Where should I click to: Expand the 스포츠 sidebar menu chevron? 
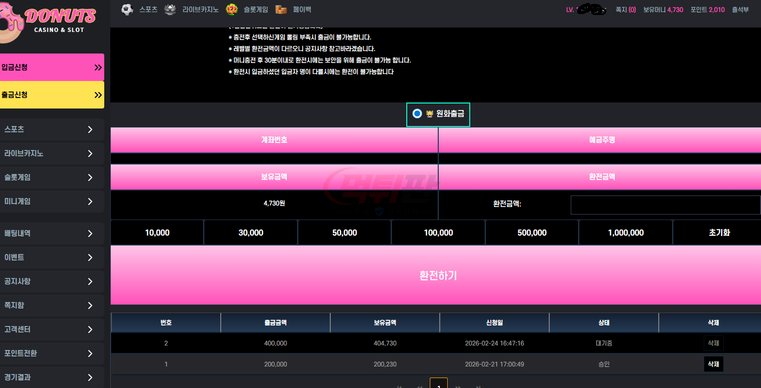click(90, 129)
